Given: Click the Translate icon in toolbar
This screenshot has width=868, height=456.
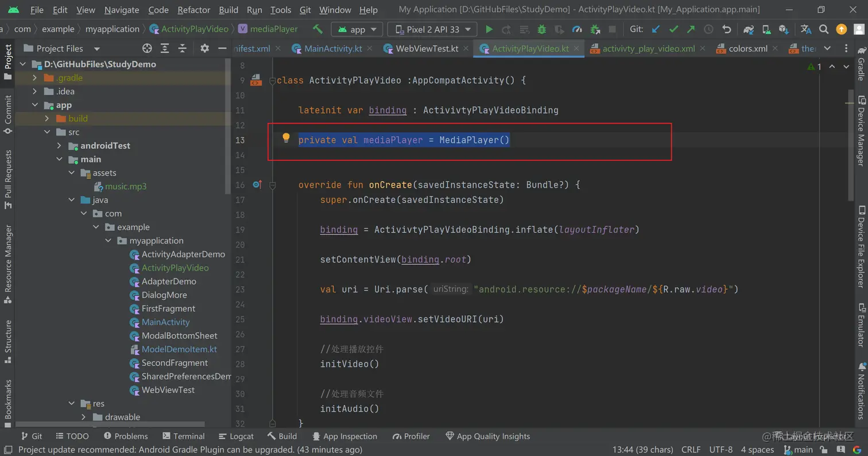Looking at the screenshot, I should [x=806, y=29].
